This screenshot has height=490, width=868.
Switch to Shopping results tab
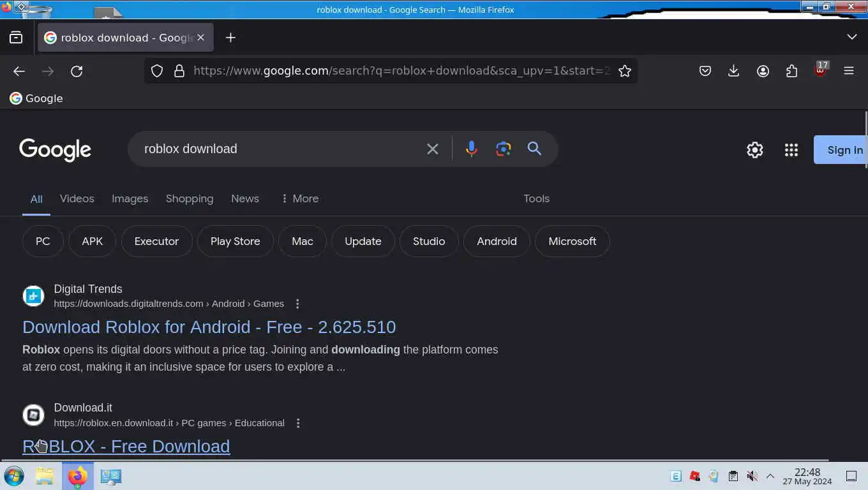[x=190, y=198]
